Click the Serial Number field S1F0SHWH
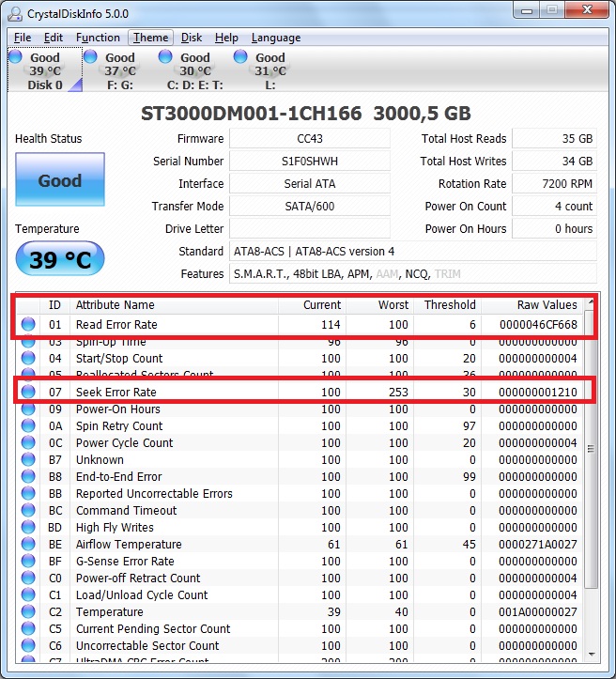The height and width of the screenshot is (679, 616). click(310, 162)
